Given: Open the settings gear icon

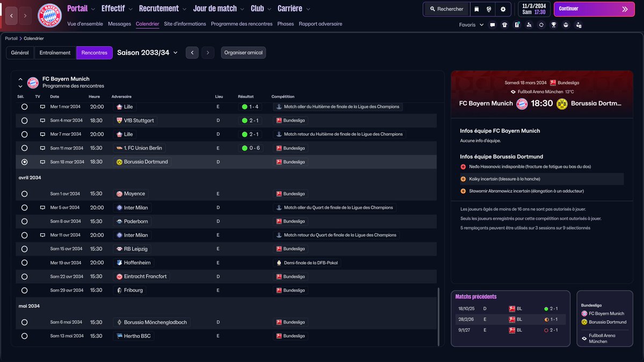Looking at the screenshot, I should click(503, 9).
